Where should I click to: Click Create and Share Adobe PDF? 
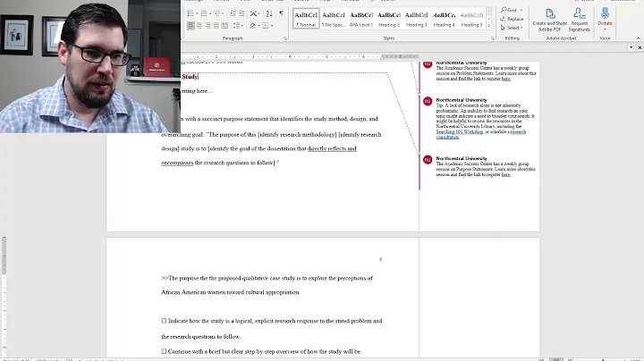click(549, 20)
